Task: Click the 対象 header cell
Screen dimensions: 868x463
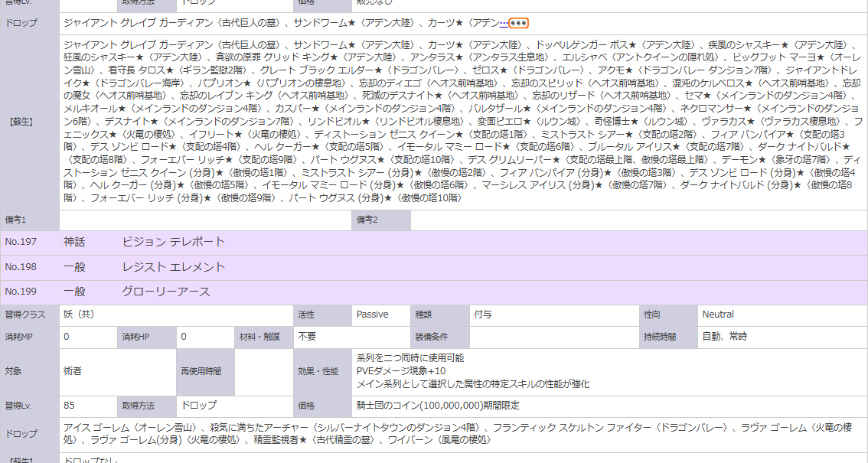Action: click(29, 372)
